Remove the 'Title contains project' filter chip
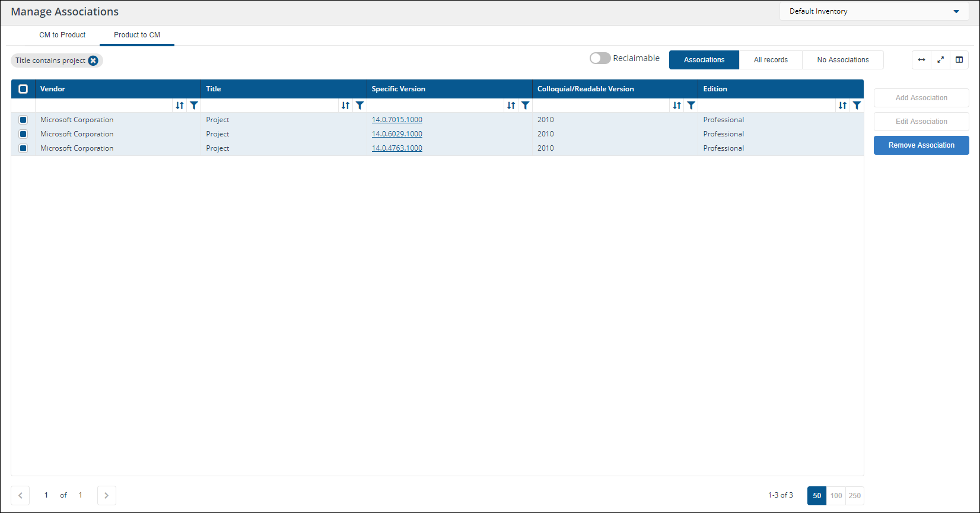The width and height of the screenshot is (980, 513). [x=93, y=60]
